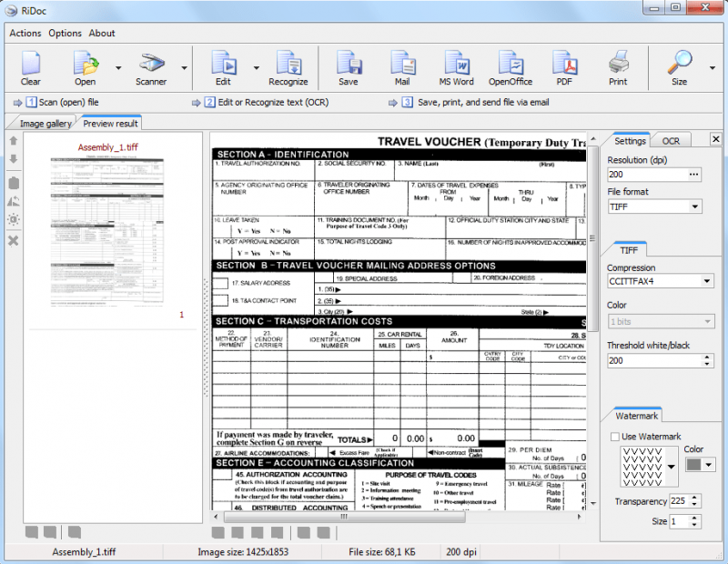Click the Threshold white/black input field

tap(654, 360)
